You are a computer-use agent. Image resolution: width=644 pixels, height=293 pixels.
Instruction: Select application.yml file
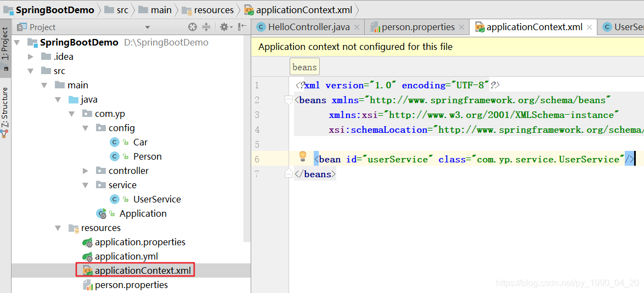(128, 256)
